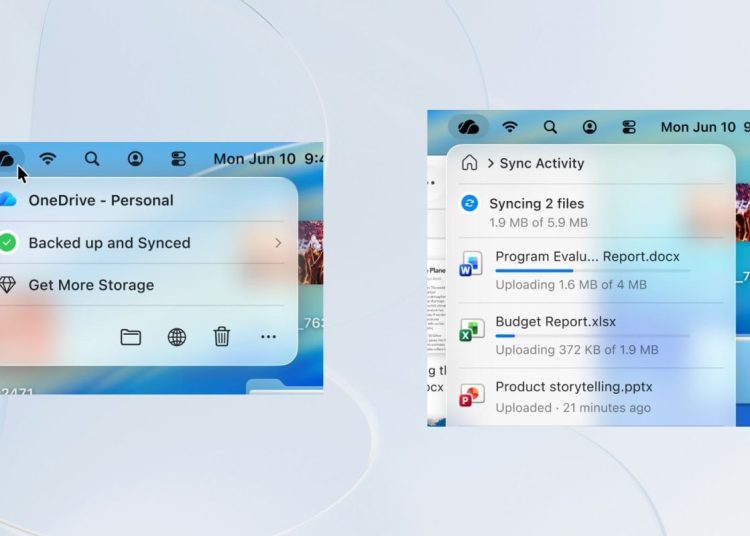Click the home icon beside Sync Activity
The width and height of the screenshot is (750, 536).
[469, 163]
